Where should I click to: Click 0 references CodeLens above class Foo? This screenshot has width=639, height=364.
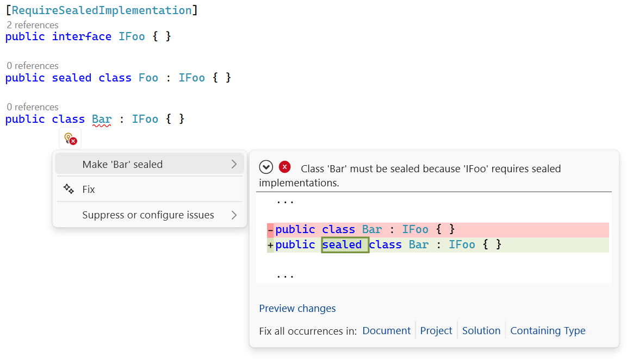(33, 66)
